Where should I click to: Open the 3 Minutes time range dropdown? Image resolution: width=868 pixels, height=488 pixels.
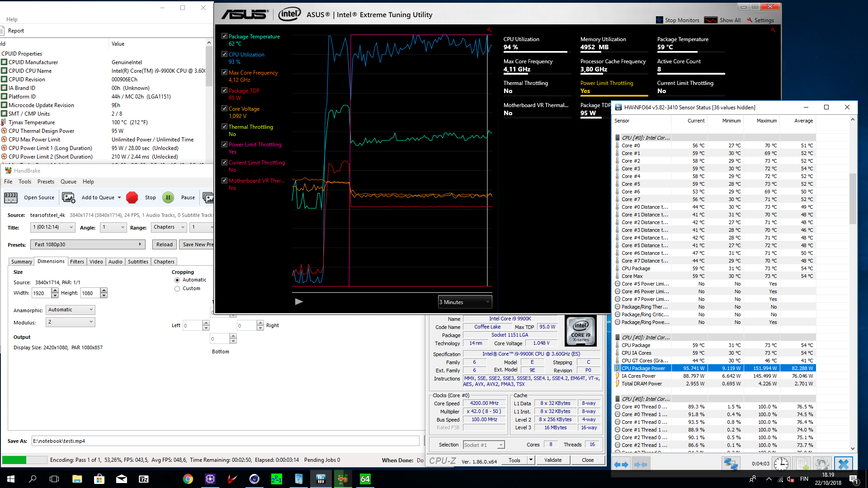[465, 302]
